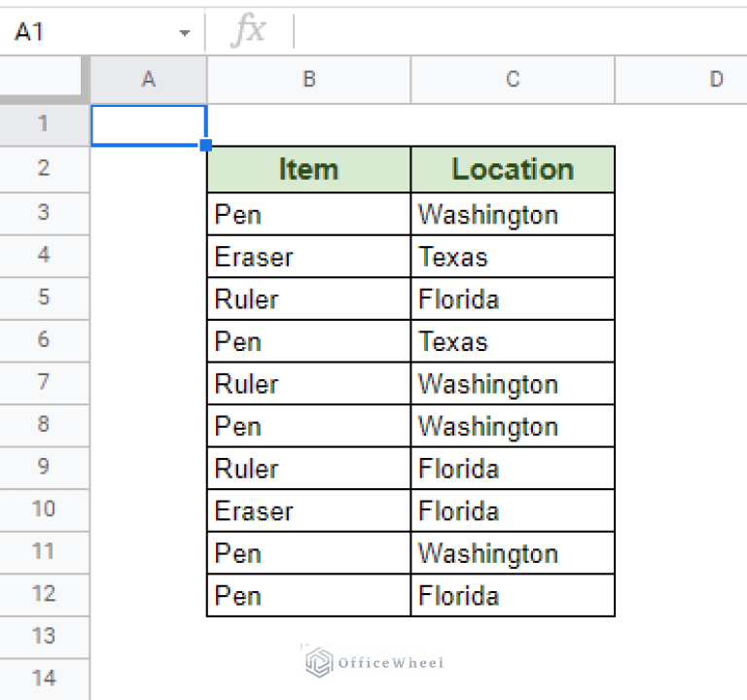The width and height of the screenshot is (747, 700).
Task: Select row 13 header
Action: click(44, 637)
